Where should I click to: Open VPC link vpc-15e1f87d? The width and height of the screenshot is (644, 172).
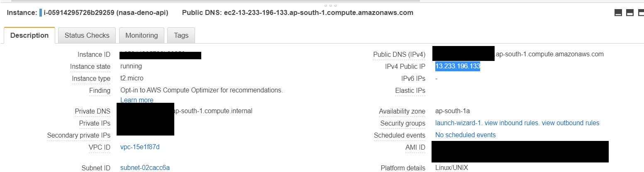(x=140, y=147)
